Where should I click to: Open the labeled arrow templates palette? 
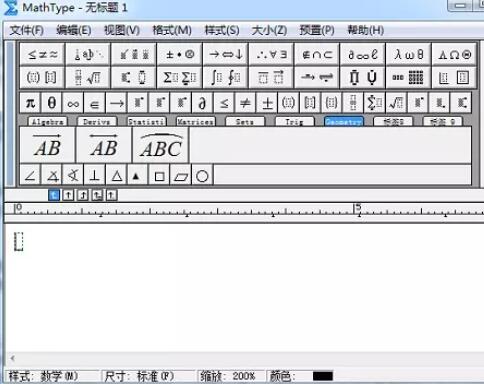317,77
